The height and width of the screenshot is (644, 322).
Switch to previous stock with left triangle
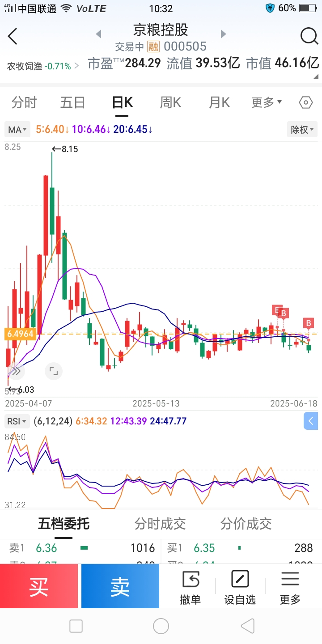tap(99, 34)
